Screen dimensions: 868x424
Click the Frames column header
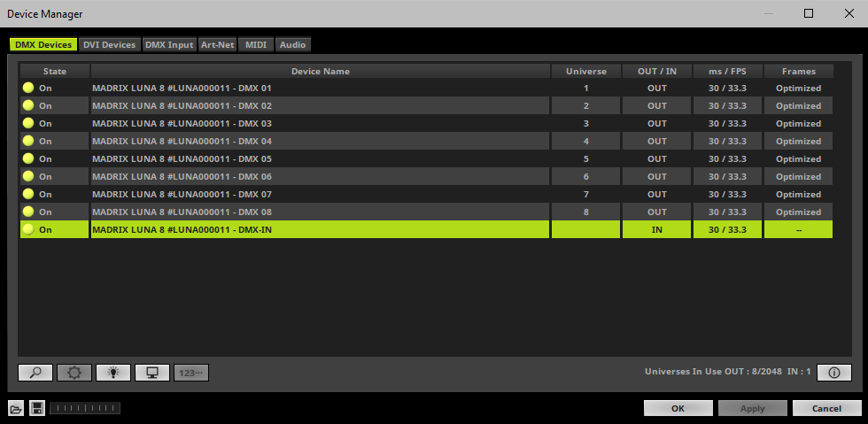tap(798, 71)
